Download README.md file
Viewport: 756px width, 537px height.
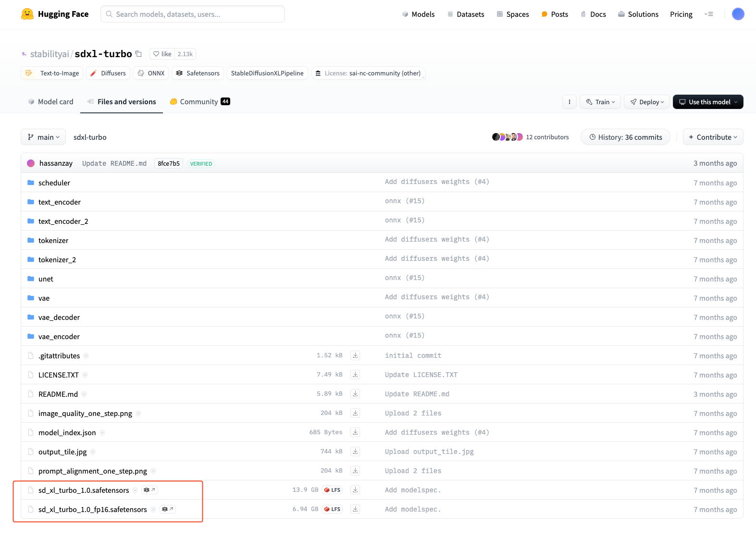[x=355, y=394]
